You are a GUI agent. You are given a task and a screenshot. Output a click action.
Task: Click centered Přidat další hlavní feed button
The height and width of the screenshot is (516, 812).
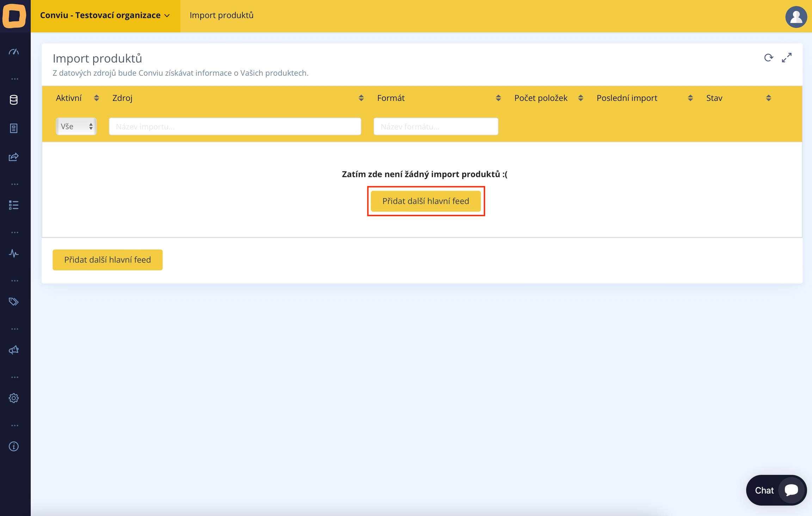[426, 201]
